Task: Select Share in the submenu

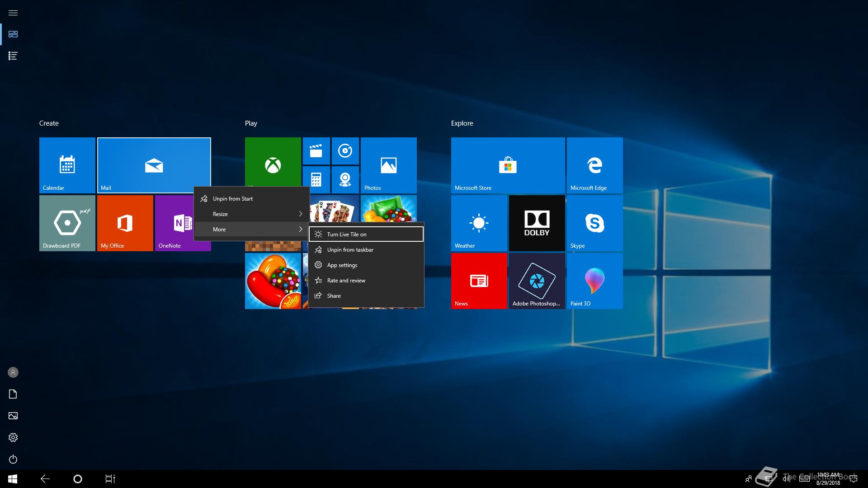Action: tap(366, 296)
